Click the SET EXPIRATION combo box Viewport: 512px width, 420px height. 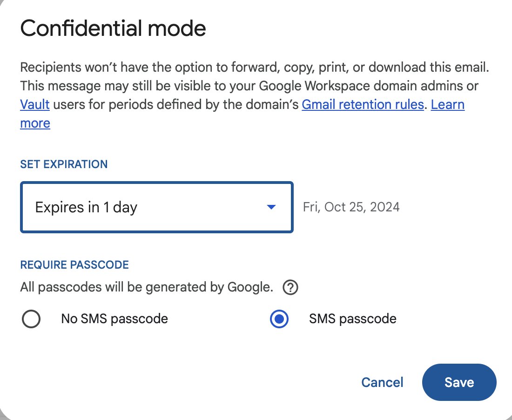click(156, 207)
